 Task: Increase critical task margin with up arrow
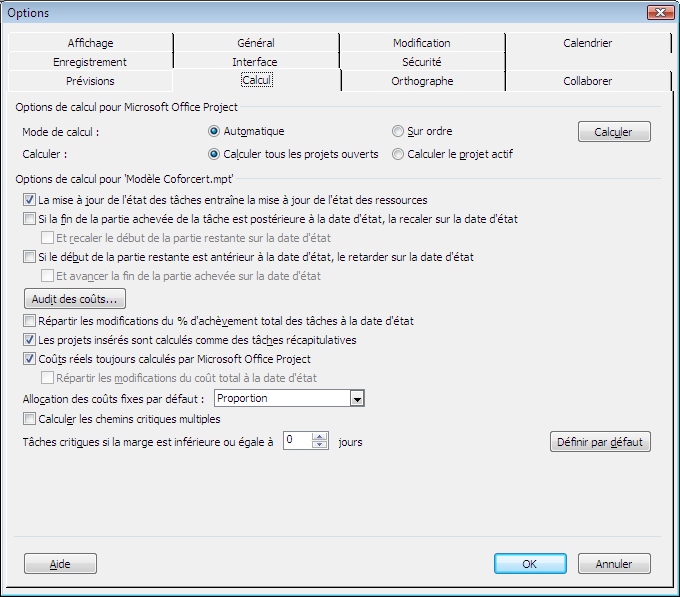tap(320, 436)
